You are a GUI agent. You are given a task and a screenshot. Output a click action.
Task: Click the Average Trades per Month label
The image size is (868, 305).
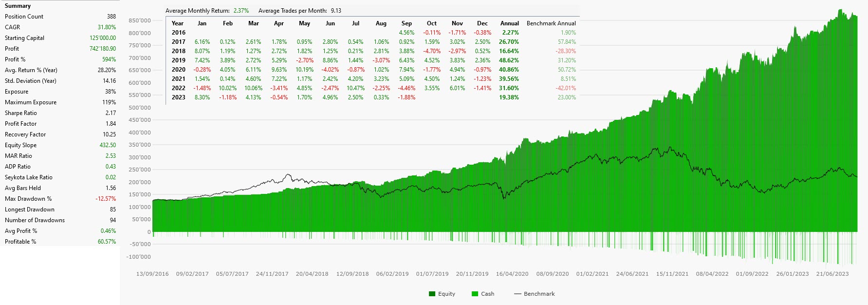tap(293, 11)
